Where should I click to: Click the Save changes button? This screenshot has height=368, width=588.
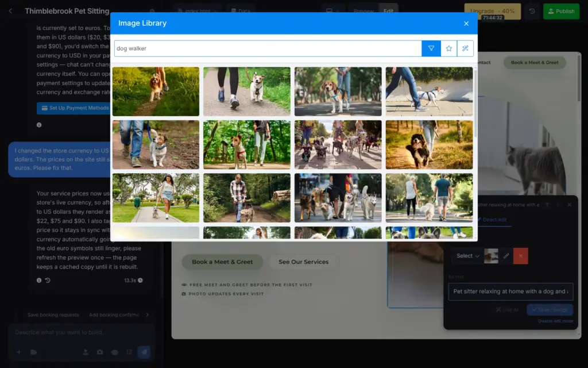click(x=550, y=310)
